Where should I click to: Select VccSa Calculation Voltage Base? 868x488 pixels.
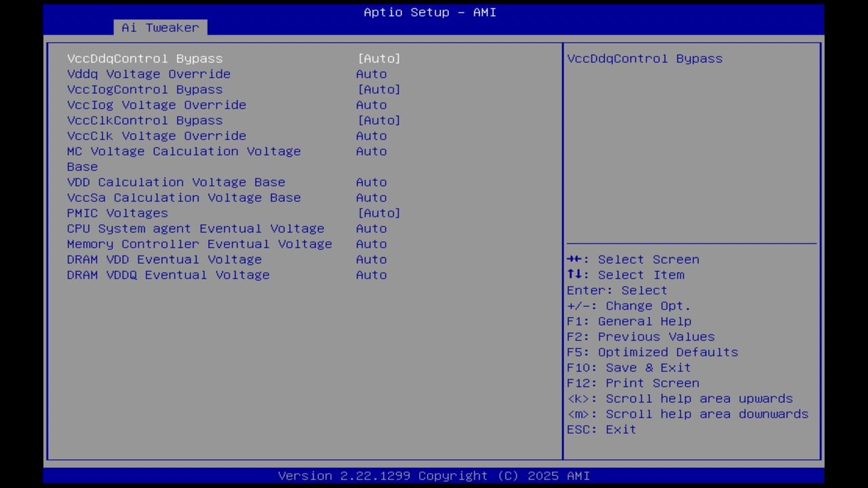(184, 197)
